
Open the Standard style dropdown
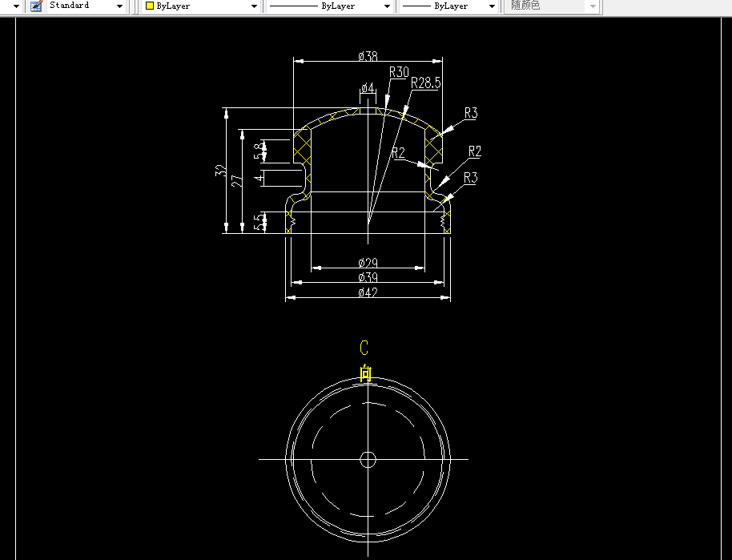[x=119, y=6]
